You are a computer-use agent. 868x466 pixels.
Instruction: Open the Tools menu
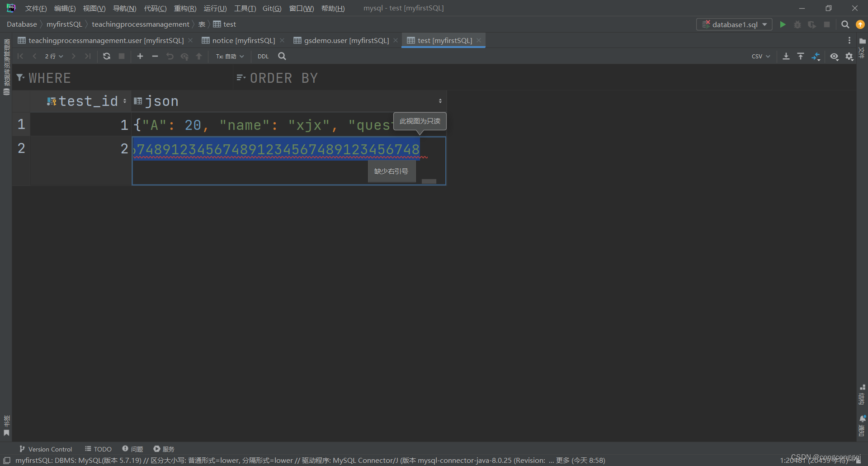coord(245,8)
